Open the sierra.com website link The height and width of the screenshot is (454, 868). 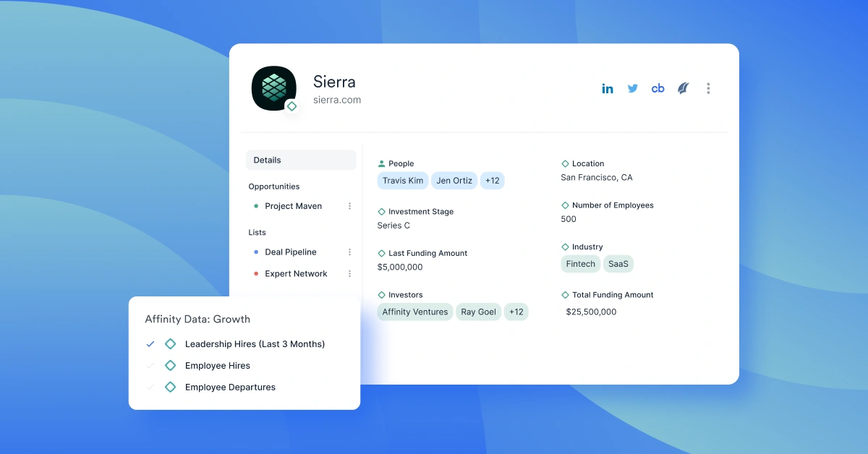pyautogui.click(x=337, y=100)
